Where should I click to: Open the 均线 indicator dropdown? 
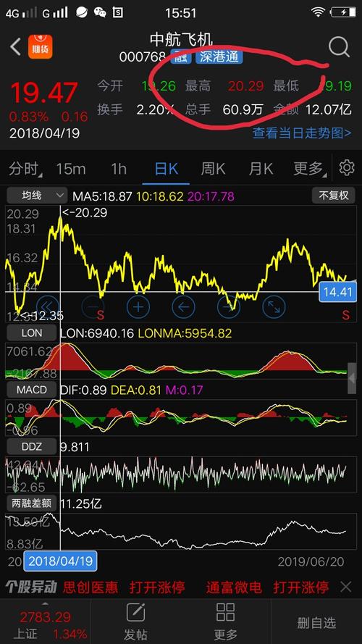38,195
